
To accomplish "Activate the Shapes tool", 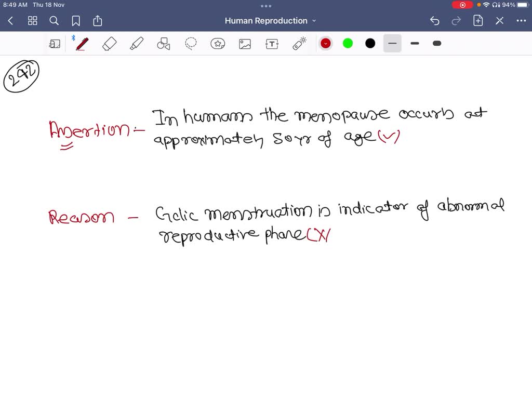I will click(x=164, y=44).
